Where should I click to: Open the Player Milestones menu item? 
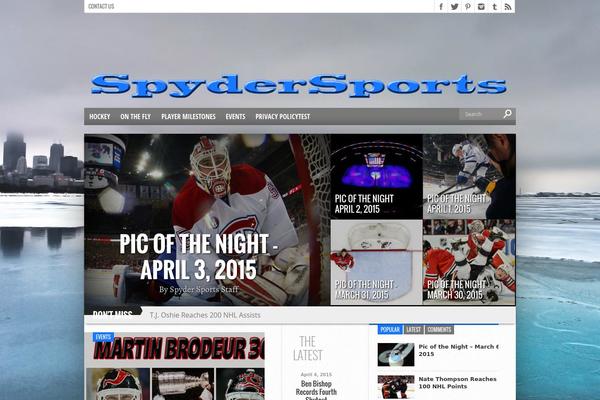188,116
